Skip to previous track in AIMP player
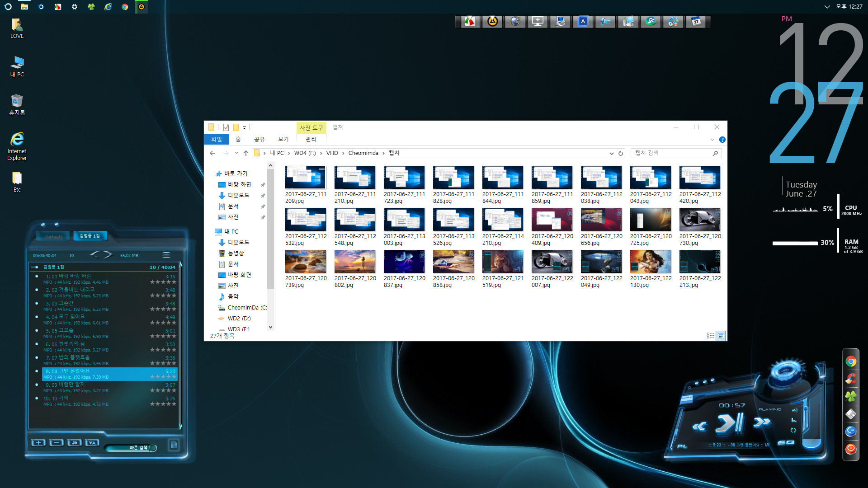 (699, 426)
